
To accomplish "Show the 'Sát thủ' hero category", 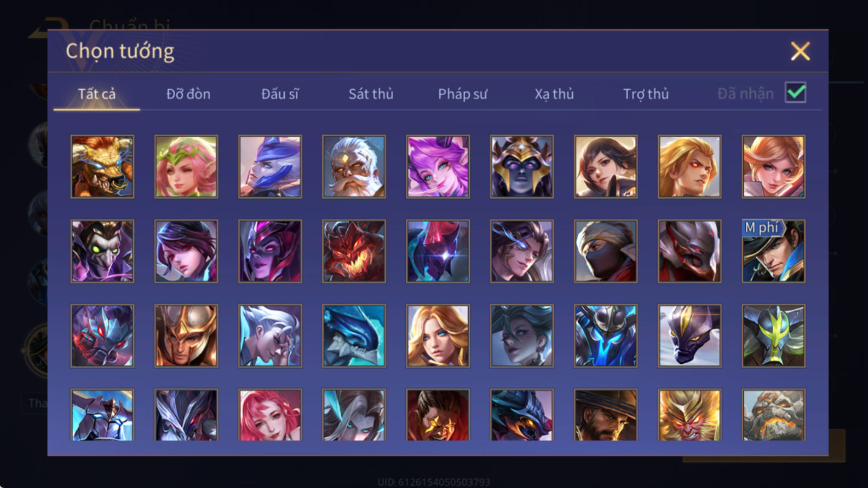I will click(371, 94).
